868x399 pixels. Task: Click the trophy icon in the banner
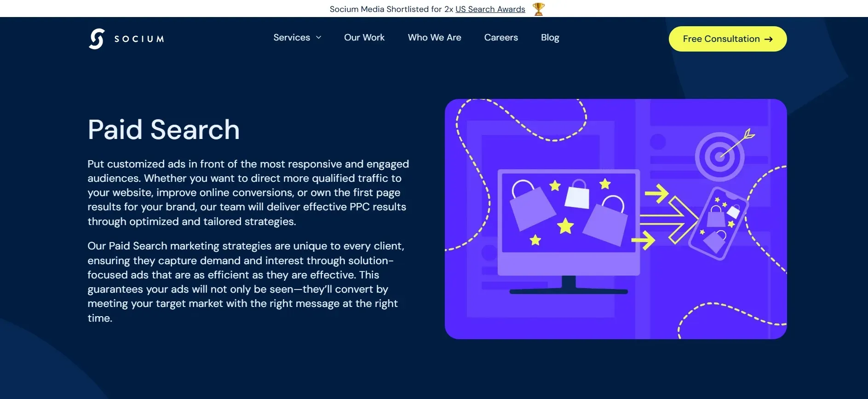tap(539, 9)
